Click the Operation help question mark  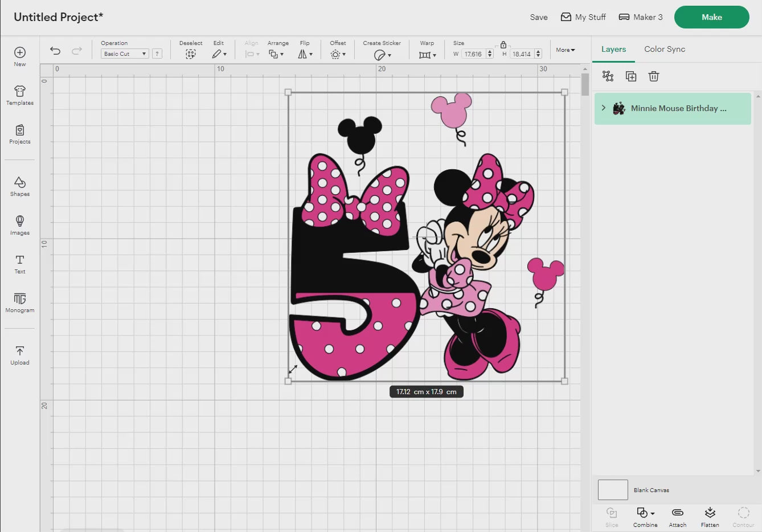(x=157, y=54)
